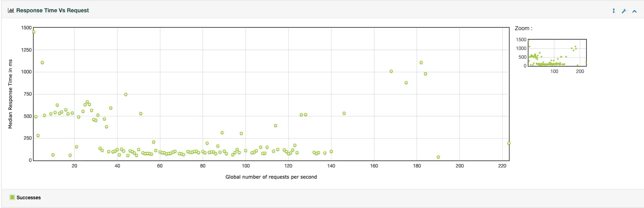Click the 525 ms point near 51 requests
Viewport: 644px width, 208px height.
click(141, 114)
